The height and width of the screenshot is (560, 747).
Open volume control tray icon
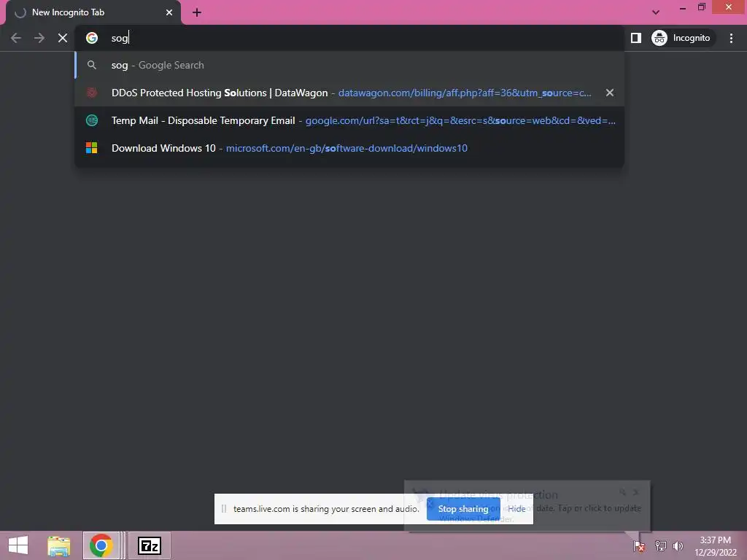(678, 546)
